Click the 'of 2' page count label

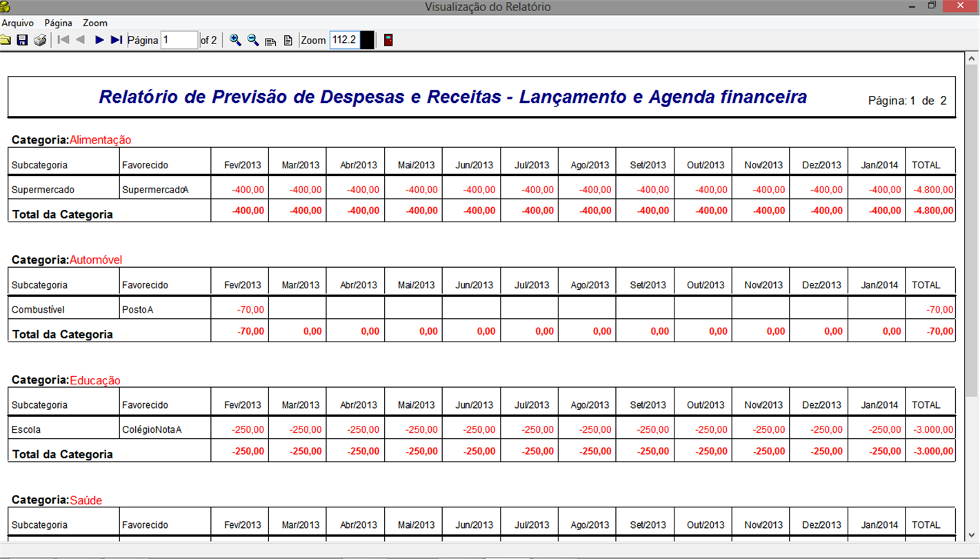click(208, 41)
